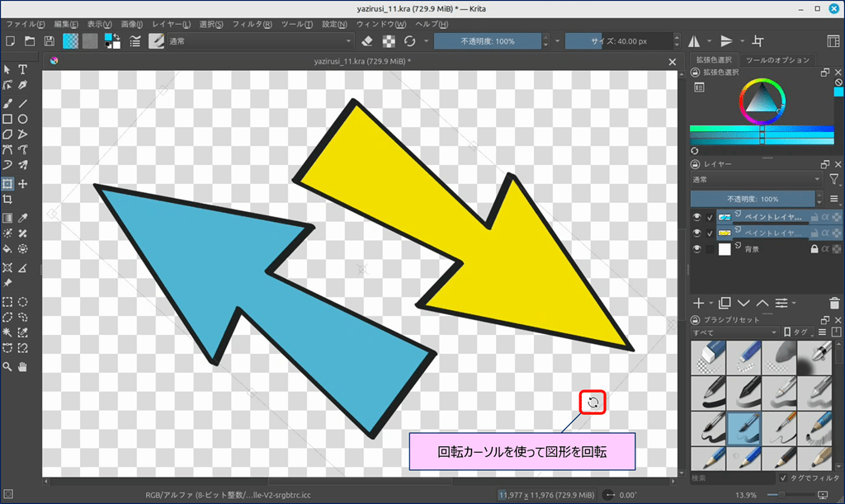Switch to the ツールのオプション tab

pos(777,60)
